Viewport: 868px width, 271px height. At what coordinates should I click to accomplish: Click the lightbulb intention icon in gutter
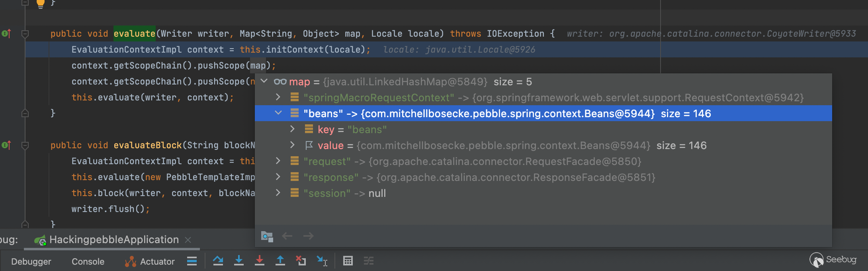point(41,4)
